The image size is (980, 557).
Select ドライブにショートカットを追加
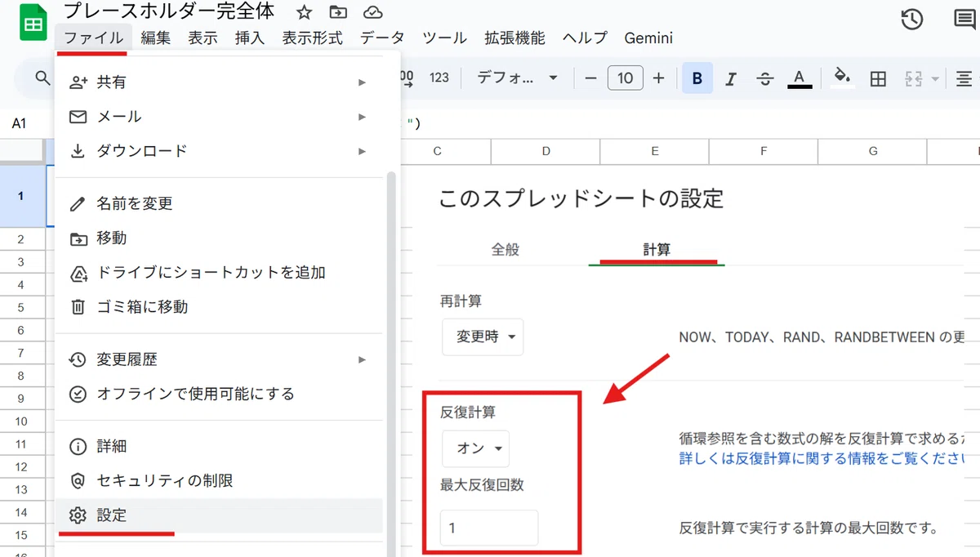coord(219,272)
